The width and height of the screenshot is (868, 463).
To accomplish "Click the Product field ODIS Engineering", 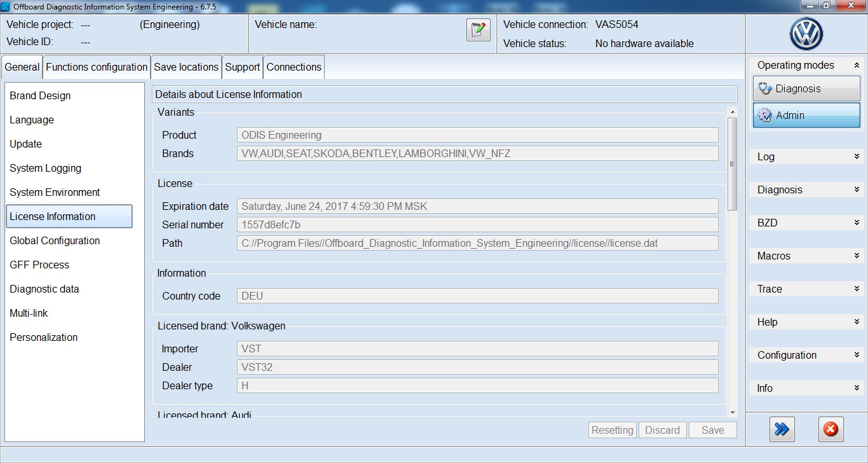I will 478,135.
